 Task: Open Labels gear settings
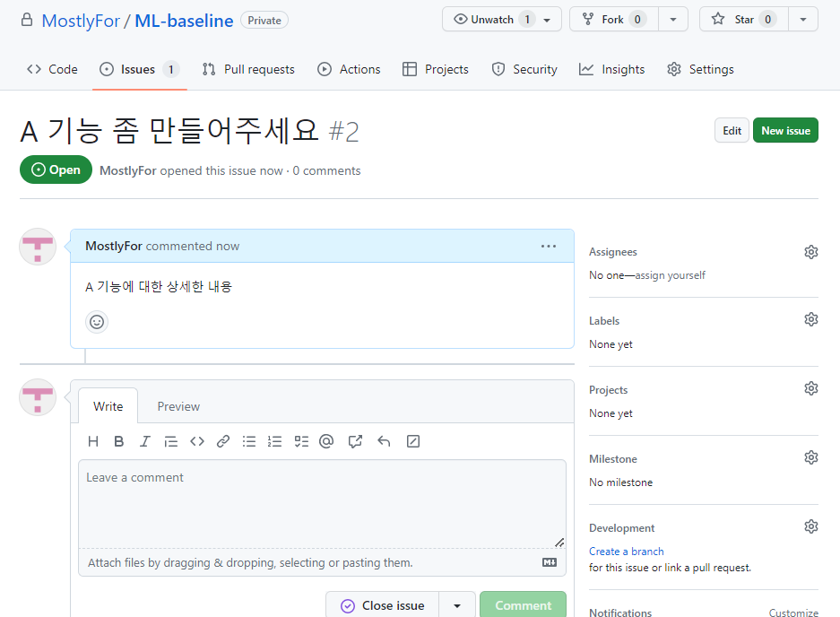[811, 319]
